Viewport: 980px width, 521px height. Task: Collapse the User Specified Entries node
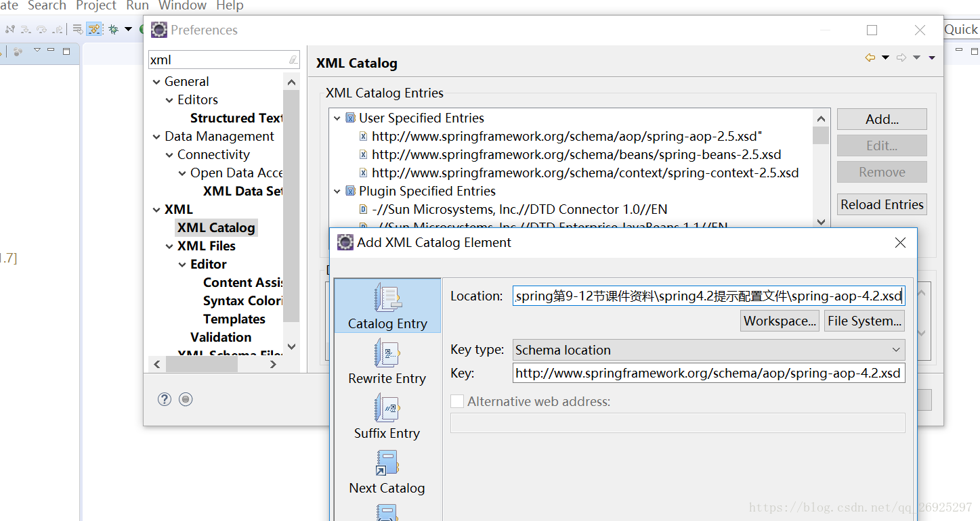click(x=337, y=118)
